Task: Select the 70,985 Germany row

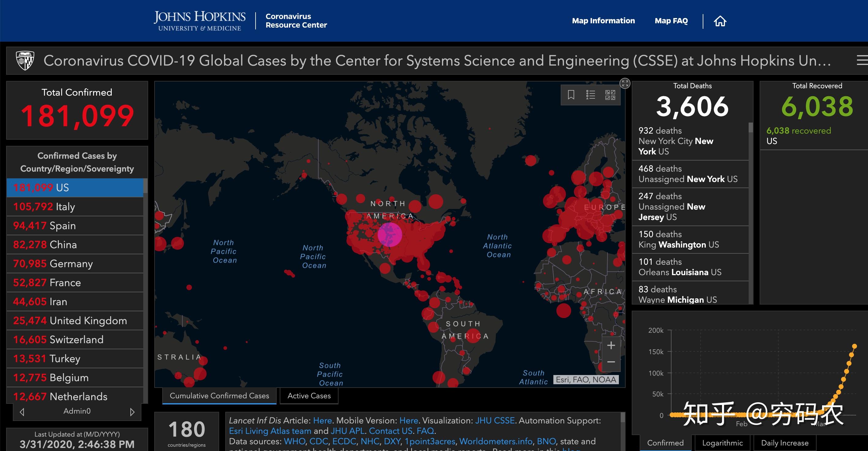Action: (75, 263)
